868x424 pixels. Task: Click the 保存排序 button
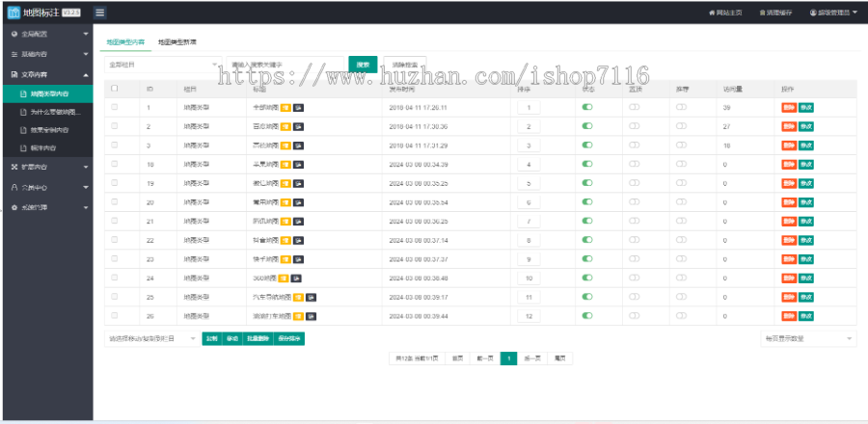[x=289, y=339]
